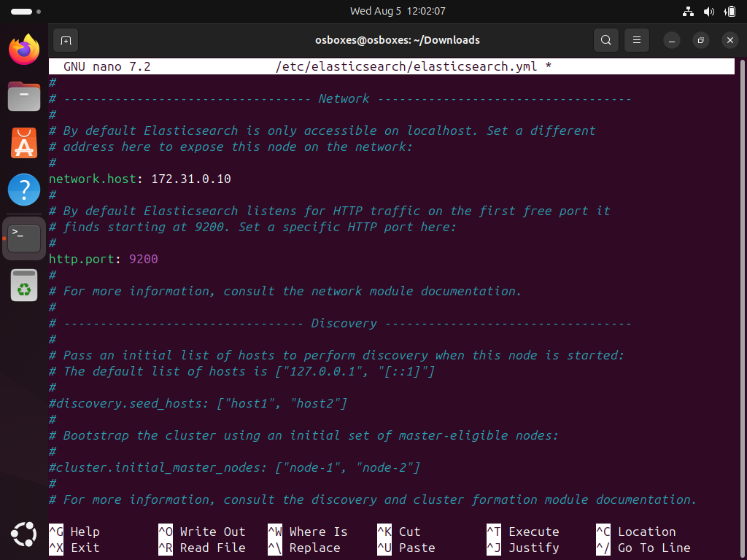The height and width of the screenshot is (560, 747).
Task: Click the "consult the network module documentation" line
Action: (285, 291)
